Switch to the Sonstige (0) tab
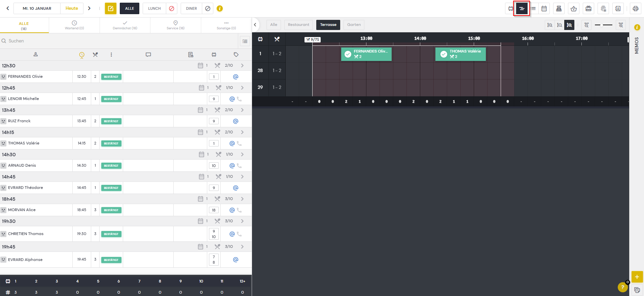This screenshot has height=296, width=644. (x=226, y=25)
